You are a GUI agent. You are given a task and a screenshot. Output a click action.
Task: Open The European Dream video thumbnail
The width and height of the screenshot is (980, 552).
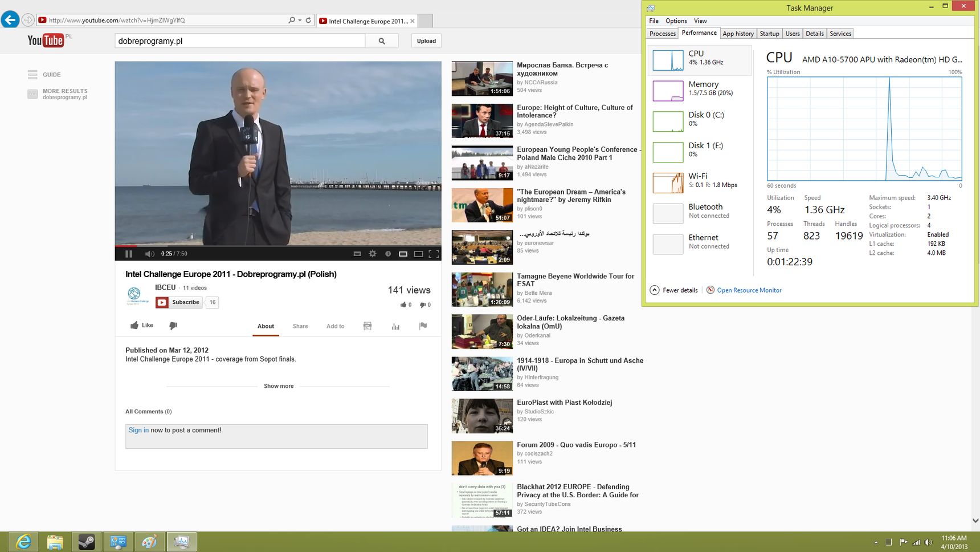point(482,205)
